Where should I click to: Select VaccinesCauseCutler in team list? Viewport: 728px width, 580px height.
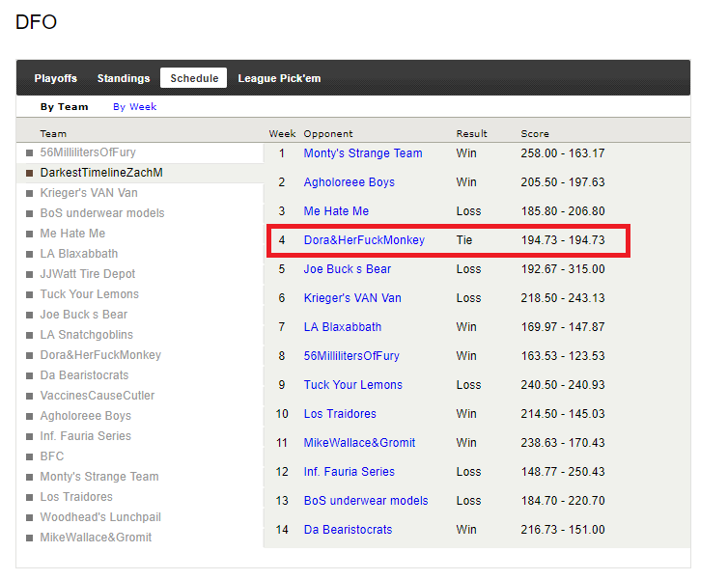tap(98, 396)
